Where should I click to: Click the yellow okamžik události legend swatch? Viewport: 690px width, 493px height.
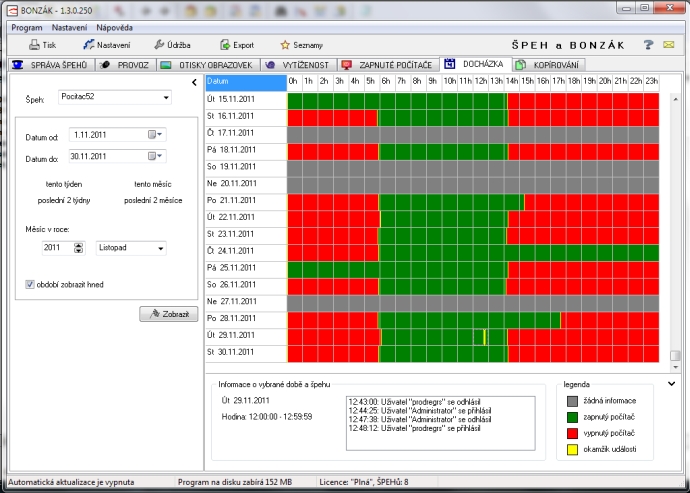pyautogui.click(x=572, y=449)
